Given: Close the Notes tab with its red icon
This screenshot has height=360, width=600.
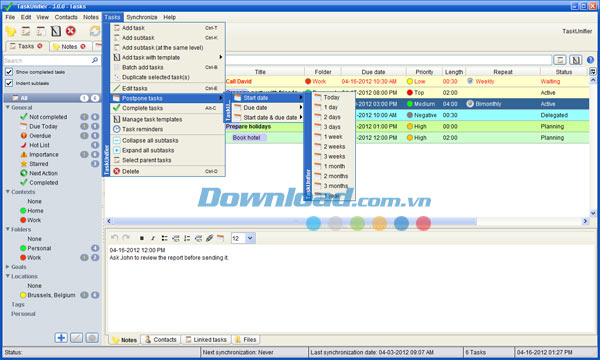Looking at the screenshot, I should tap(83, 46).
